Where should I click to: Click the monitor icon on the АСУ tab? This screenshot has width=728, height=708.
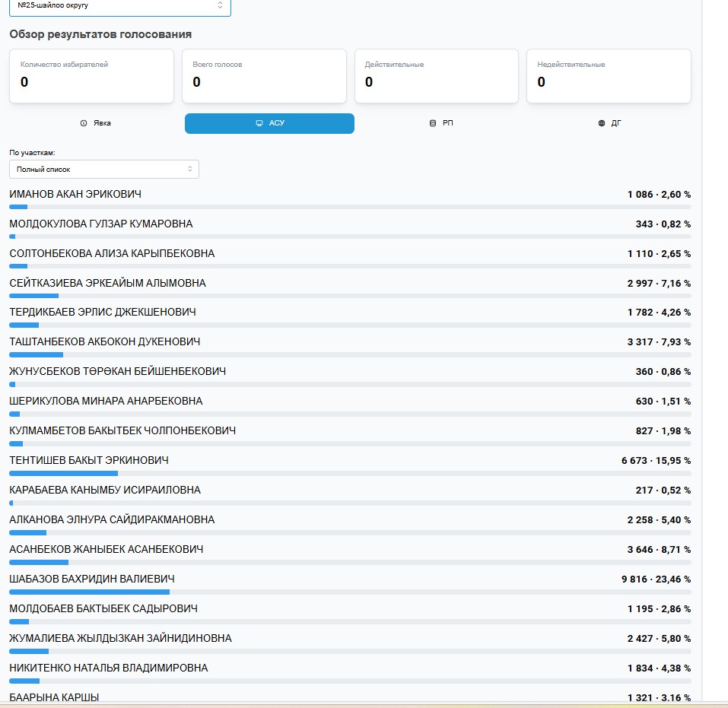pos(259,123)
